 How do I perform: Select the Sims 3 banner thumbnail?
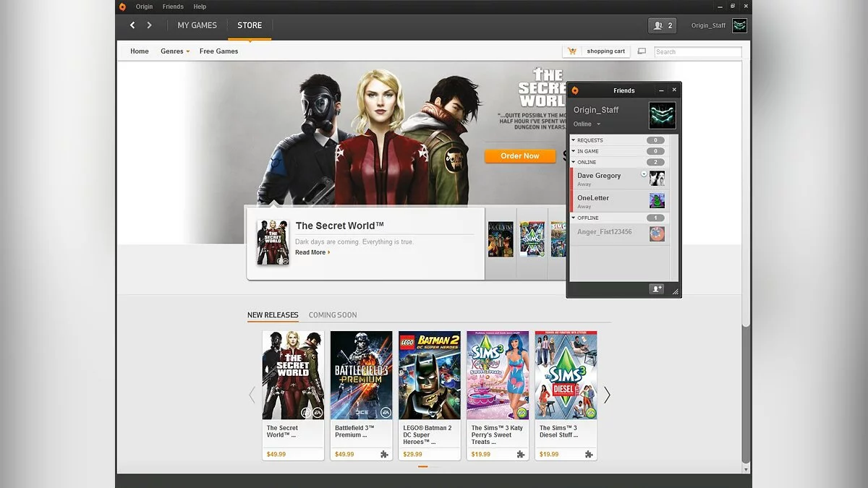coord(532,239)
